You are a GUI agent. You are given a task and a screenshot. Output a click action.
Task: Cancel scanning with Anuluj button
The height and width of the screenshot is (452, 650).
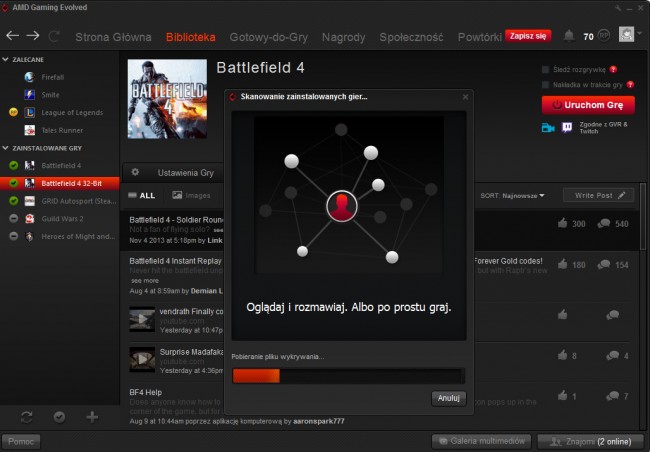tap(449, 398)
